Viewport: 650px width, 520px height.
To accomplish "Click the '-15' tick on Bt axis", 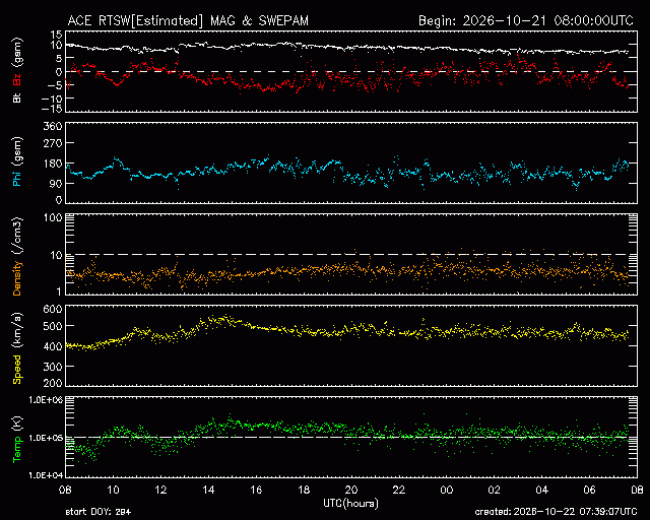I will (x=52, y=109).
